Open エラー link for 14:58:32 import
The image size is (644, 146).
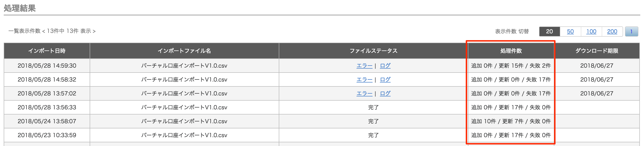click(x=364, y=80)
